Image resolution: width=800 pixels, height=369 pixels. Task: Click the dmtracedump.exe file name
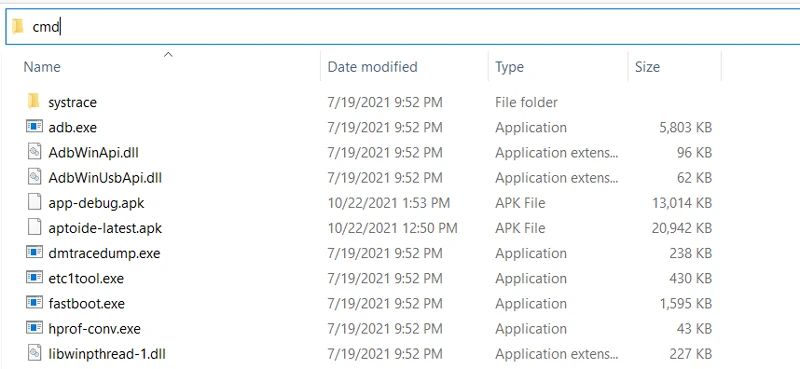coord(104,253)
